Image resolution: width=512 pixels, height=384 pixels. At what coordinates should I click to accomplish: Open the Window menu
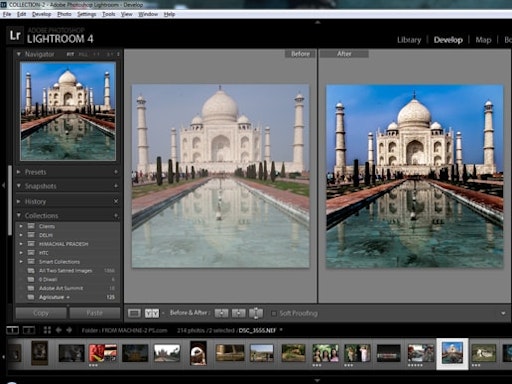tap(148, 14)
